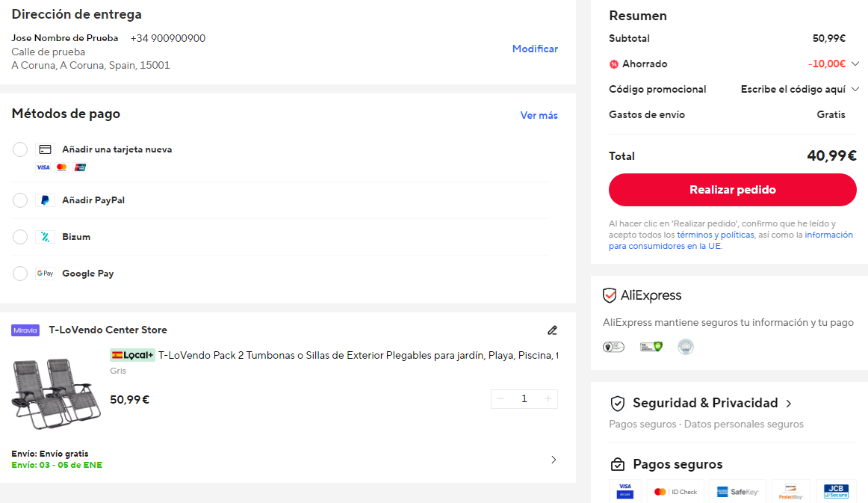This screenshot has height=503, width=868.
Task: Open Seguridad & Privacidad chevron arrow
Action: [789, 404]
